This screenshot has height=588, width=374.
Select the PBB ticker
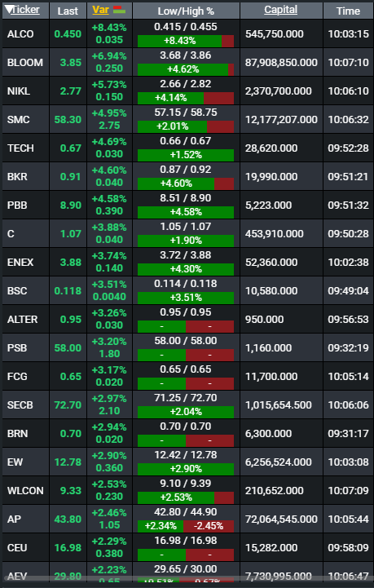tap(17, 206)
